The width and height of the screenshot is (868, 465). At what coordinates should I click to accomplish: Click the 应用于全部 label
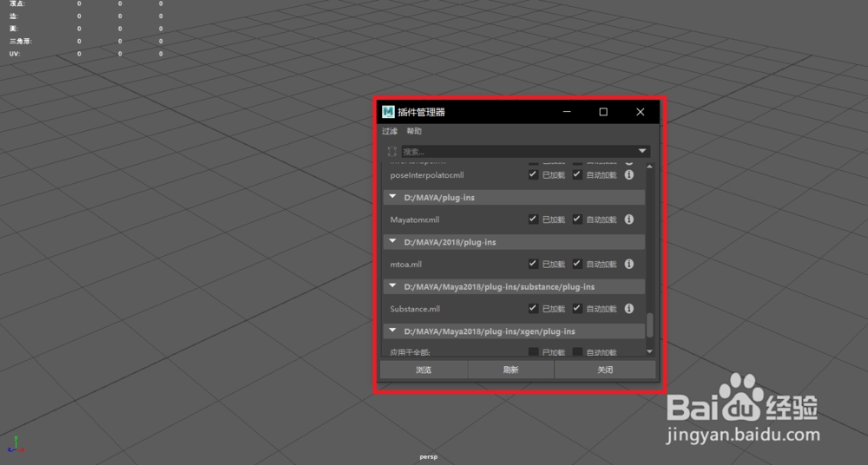pyautogui.click(x=411, y=352)
